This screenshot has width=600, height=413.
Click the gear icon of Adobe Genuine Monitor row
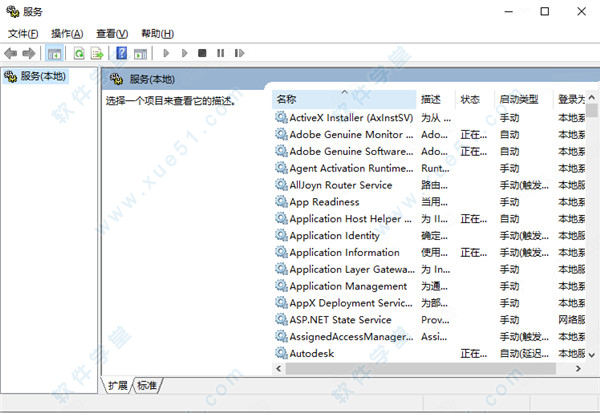[x=281, y=134]
